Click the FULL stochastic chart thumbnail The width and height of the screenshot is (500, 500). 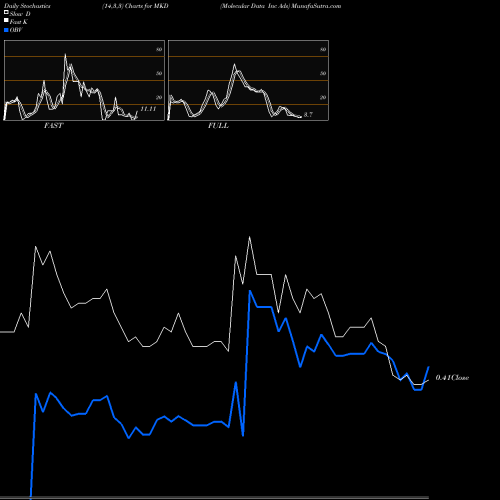(x=248, y=80)
